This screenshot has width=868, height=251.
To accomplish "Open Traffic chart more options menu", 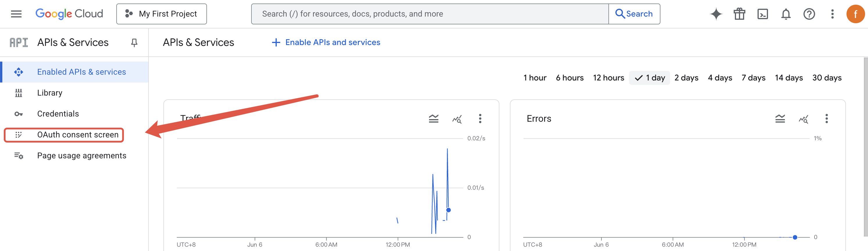I will [480, 119].
